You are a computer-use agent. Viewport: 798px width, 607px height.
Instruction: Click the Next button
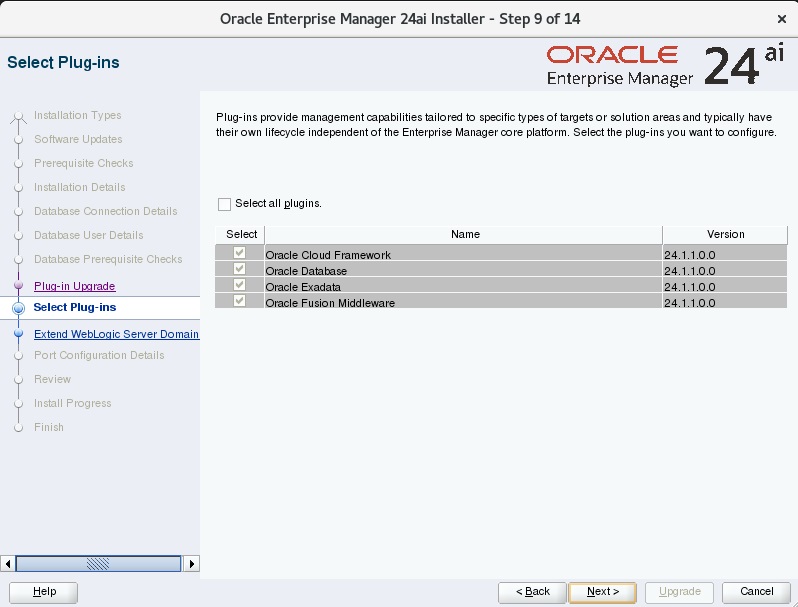(603, 592)
